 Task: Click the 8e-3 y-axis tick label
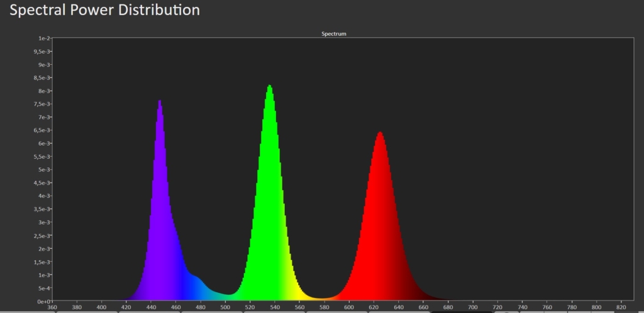pos(44,91)
